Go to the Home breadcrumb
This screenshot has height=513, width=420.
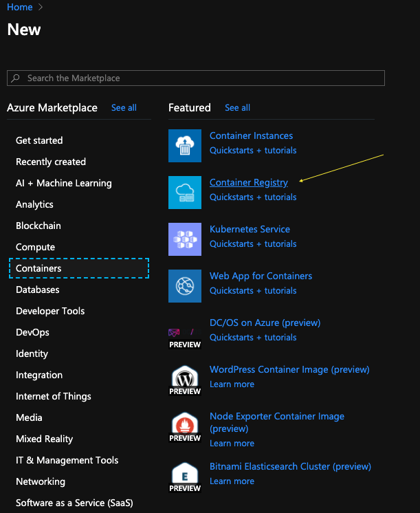20,7
